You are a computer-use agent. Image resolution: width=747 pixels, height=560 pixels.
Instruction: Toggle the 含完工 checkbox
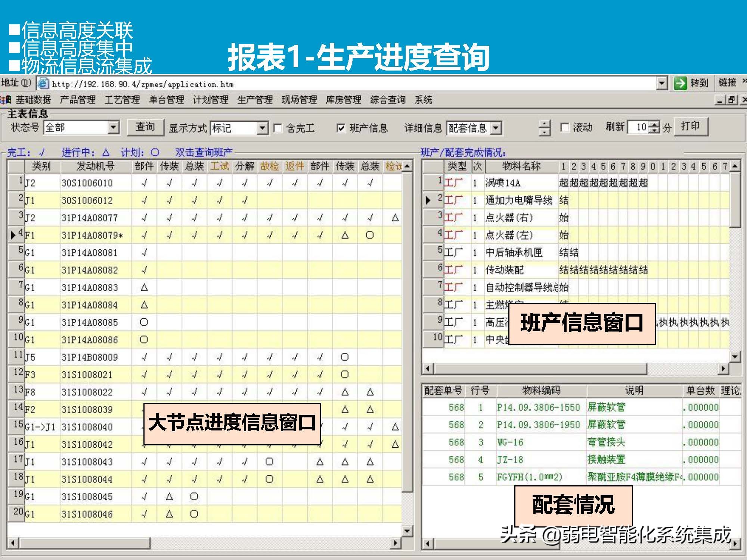point(278,128)
